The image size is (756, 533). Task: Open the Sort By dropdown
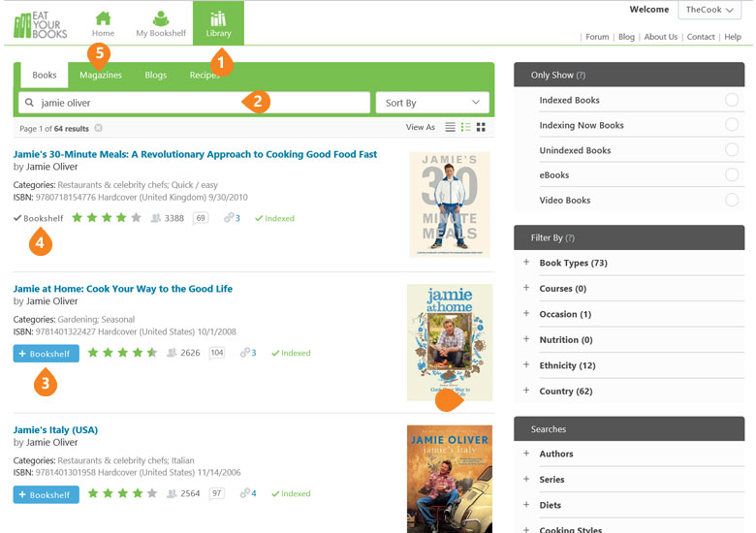tap(432, 103)
